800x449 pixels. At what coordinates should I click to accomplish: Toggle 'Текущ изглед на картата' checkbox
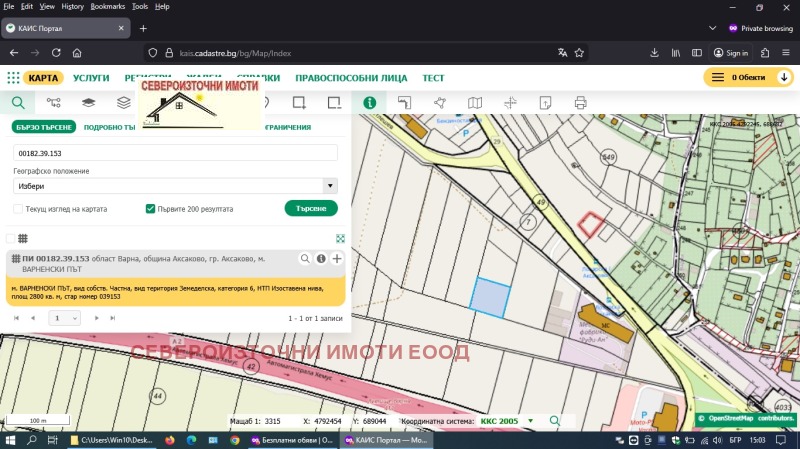[x=18, y=209]
